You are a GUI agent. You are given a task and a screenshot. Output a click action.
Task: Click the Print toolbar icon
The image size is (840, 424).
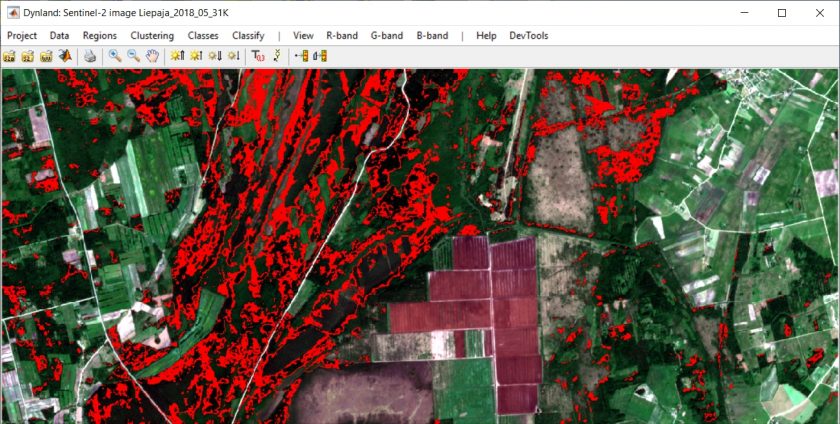coord(90,56)
